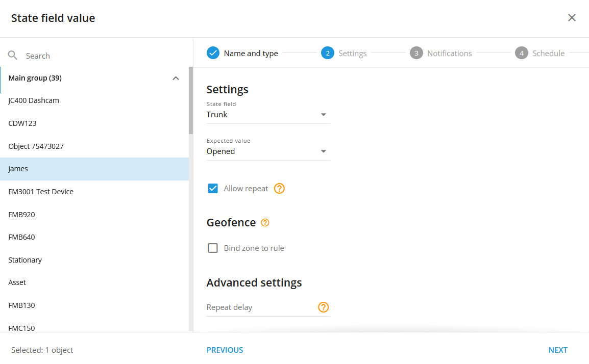Open the State field Trunk dropdown
Screen dimensions: 589x364
coord(268,115)
